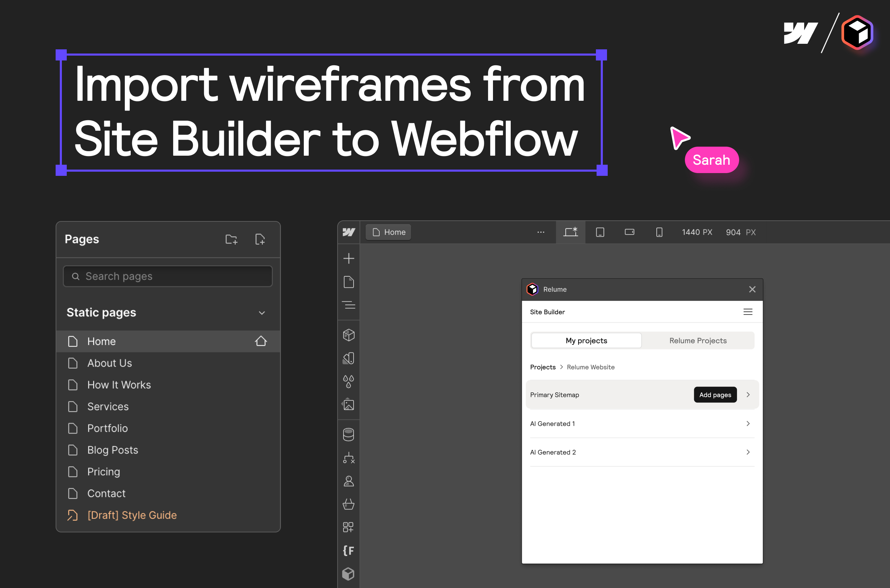Click the Relume logo in app header
Screen dimensions: 890x588
click(533, 289)
